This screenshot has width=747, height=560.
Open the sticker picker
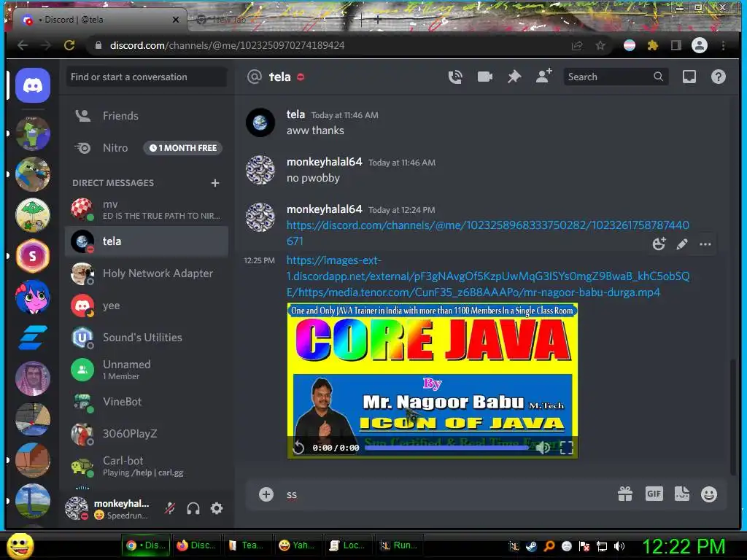682,494
